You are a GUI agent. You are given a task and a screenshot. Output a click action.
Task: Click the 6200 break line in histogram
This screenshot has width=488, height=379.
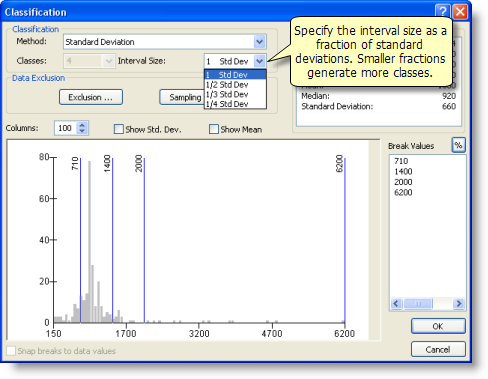(345, 240)
